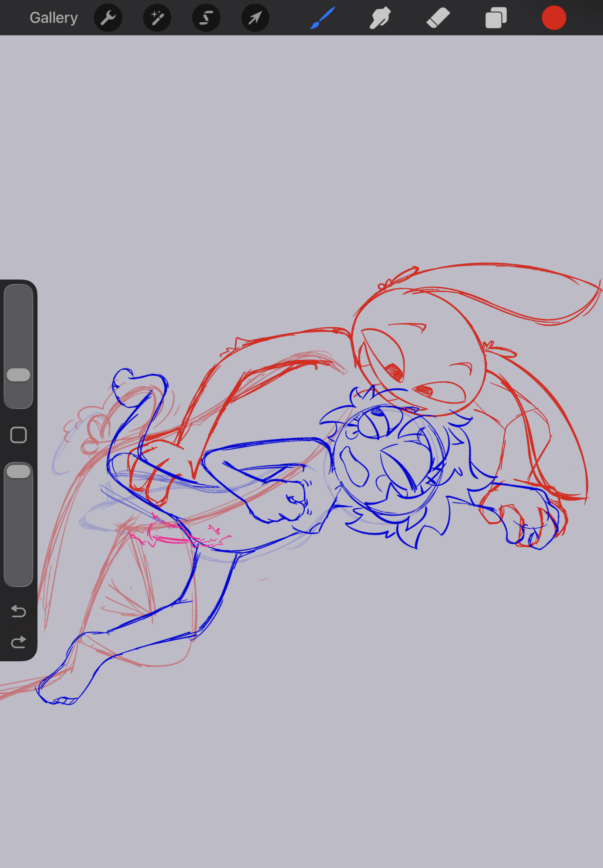
Task: Undo the last stroke
Action: pyautogui.click(x=19, y=611)
